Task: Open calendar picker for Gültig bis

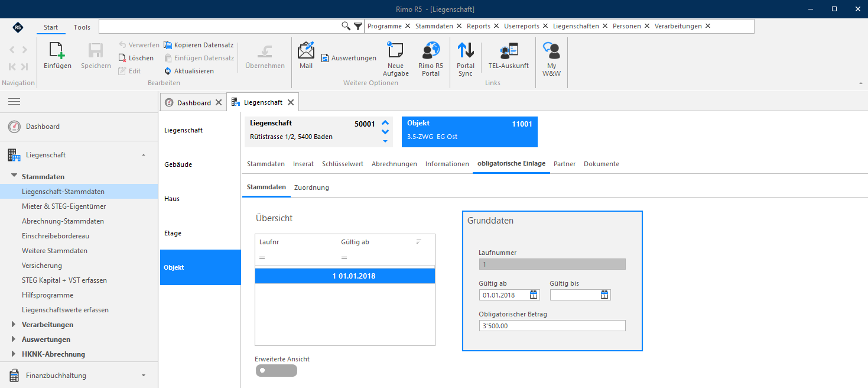Action: pos(604,295)
